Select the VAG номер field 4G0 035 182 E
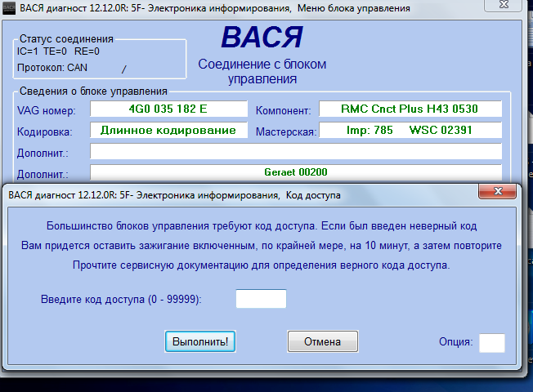The height and width of the screenshot is (392, 533). (168, 109)
